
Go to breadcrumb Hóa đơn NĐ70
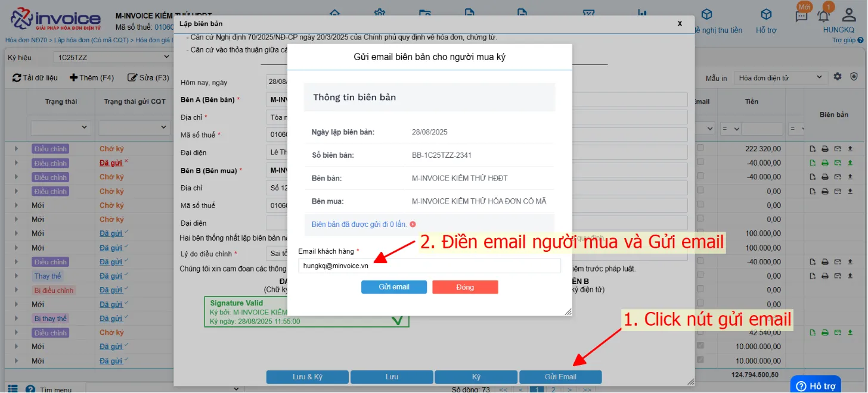[x=26, y=40]
